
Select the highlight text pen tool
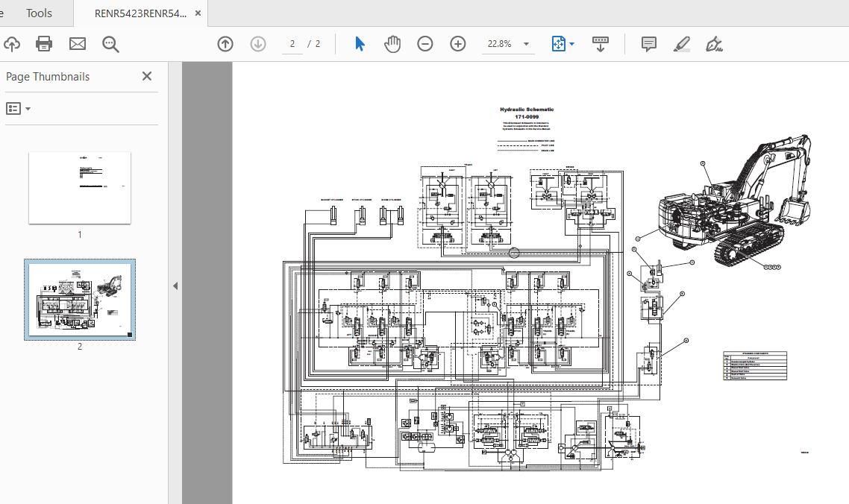point(682,44)
